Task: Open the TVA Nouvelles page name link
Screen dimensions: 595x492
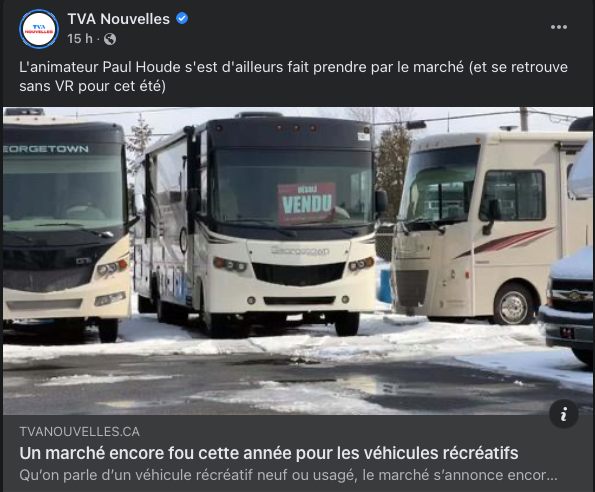Action: click(x=118, y=19)
